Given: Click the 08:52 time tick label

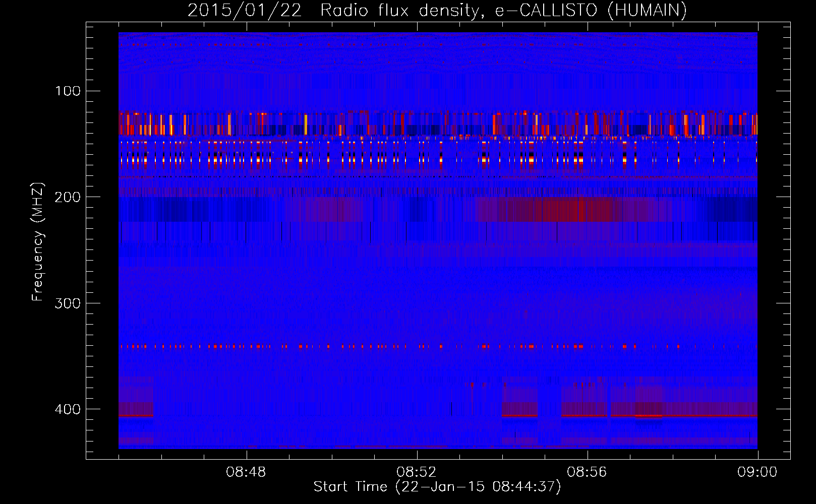Looking at the screenshot, I should tap(417, 472).
